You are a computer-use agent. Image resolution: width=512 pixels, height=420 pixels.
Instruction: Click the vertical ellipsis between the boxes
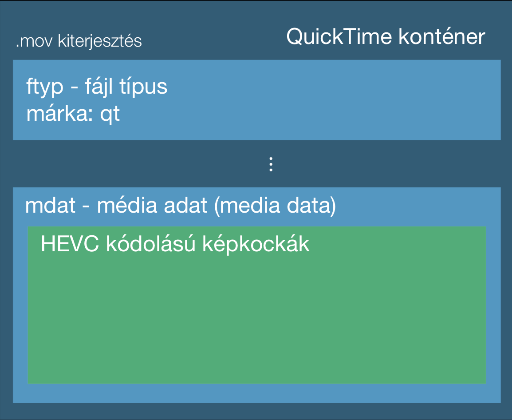click(x=271, y=164)
